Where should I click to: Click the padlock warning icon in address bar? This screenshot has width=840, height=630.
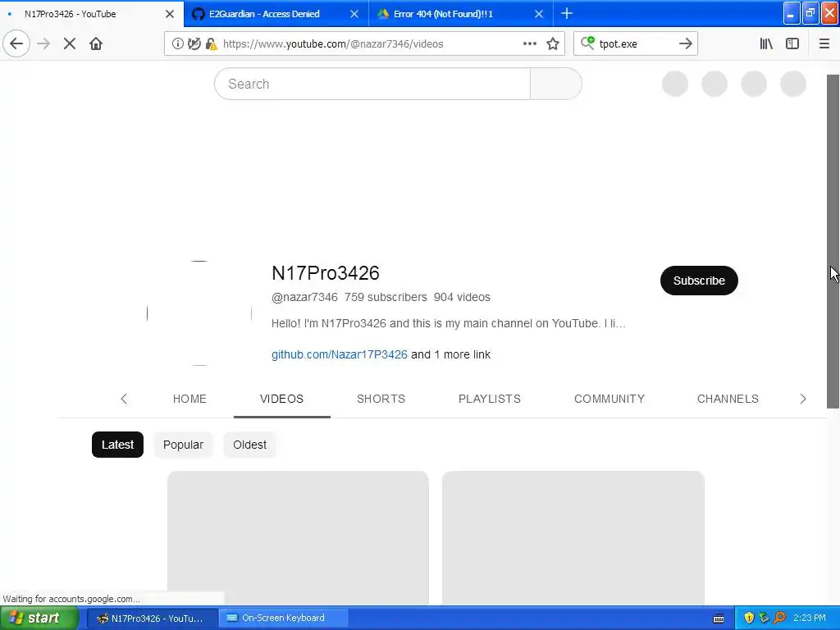pos(211,44)
